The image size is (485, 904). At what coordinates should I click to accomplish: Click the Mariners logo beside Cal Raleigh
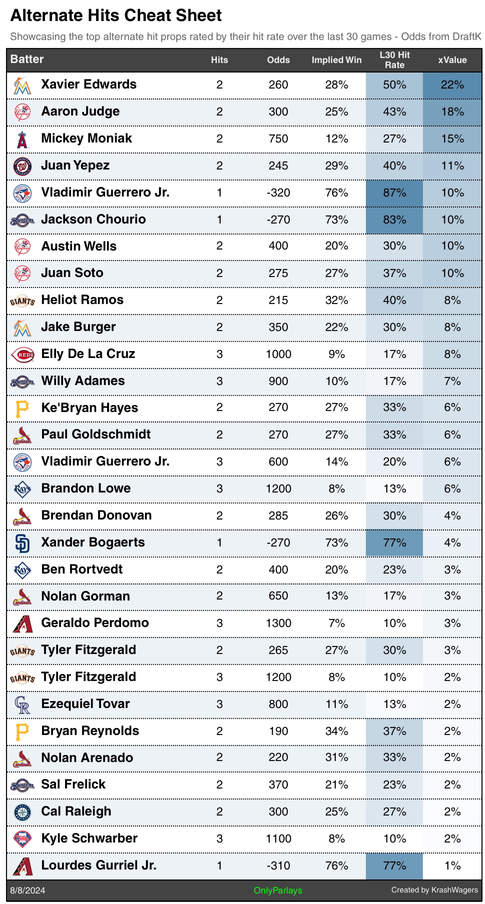coord(22,812)
